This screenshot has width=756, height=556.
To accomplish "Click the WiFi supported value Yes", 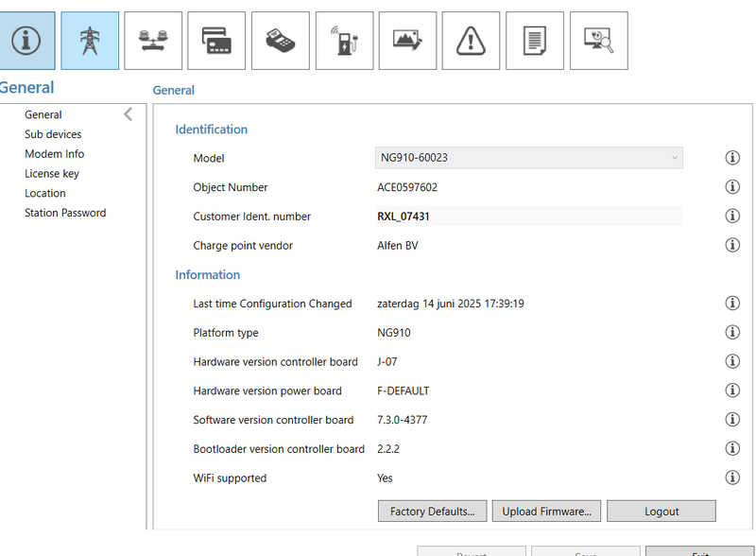I will [385, 478].
